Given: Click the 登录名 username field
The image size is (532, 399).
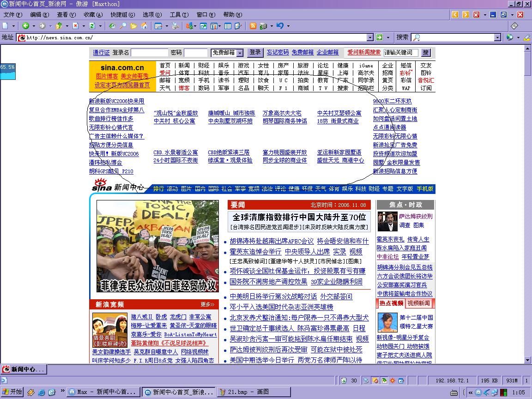Looking at the screenshot, I should [149, 53].
